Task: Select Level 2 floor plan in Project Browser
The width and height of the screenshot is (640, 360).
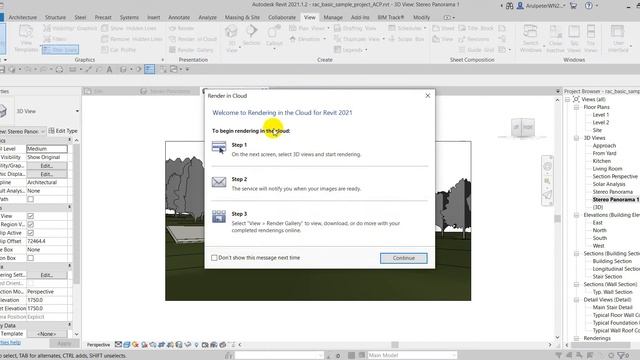Action: pyautogui.click(x=601, y=122)
